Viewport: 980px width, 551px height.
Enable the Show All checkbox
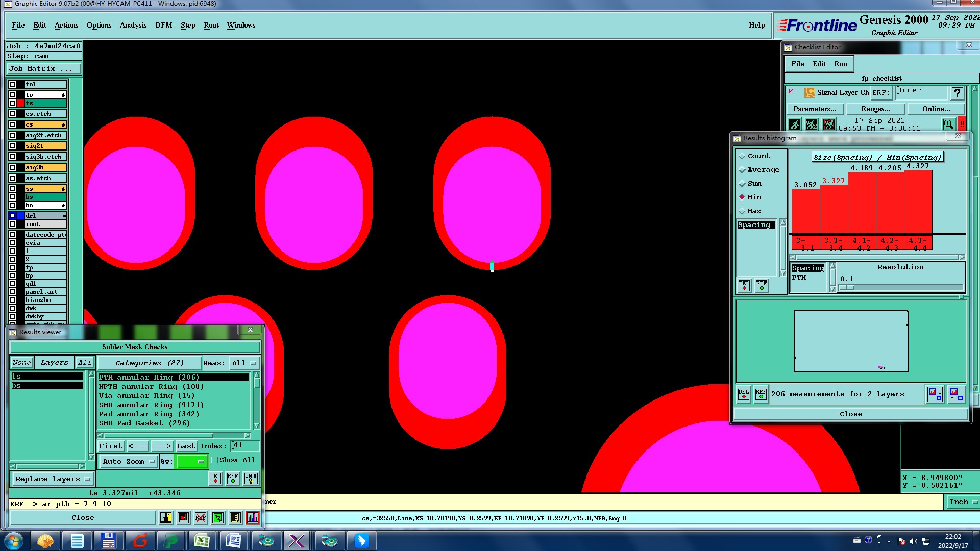[215, 460]
